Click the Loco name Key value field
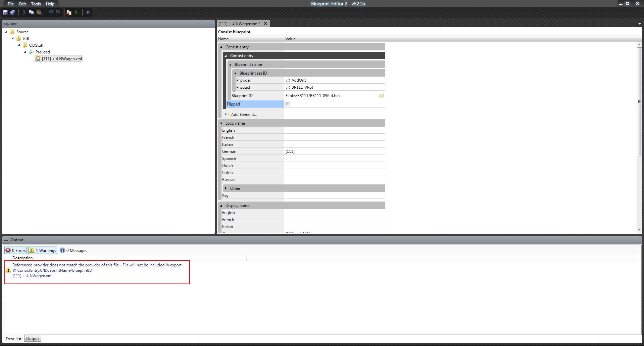Viewport: 644px width, 346px height. (x=334, y=196)
